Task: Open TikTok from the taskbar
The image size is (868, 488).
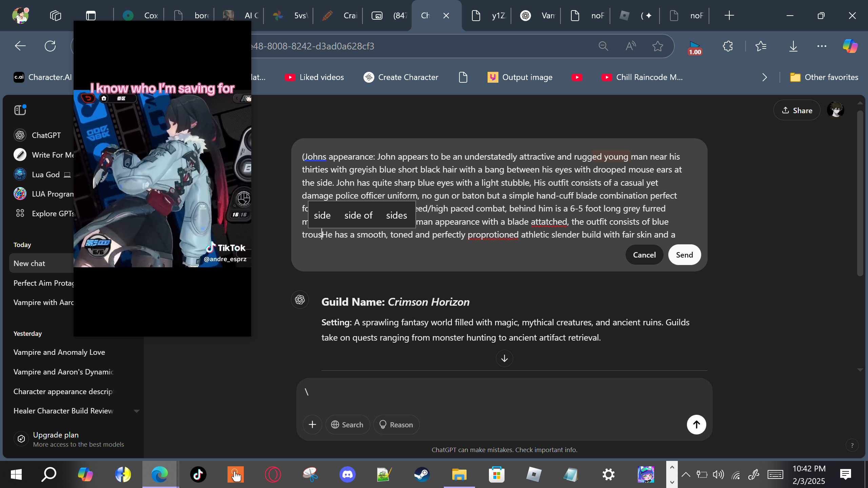Action: [198, 474]
